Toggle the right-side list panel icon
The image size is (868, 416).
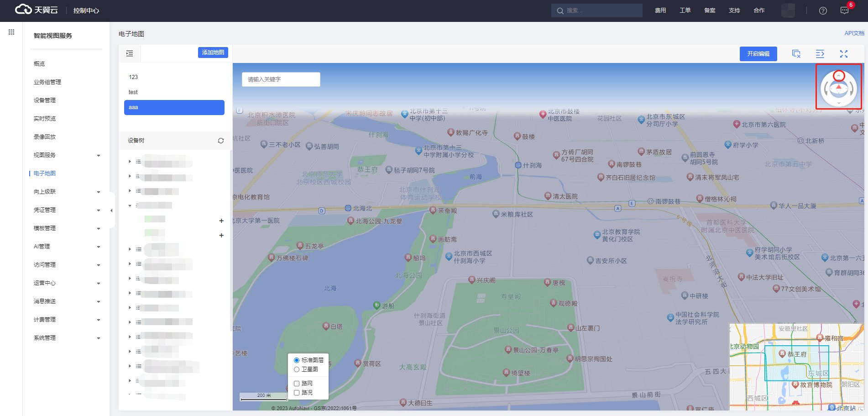[x=820, y=54]
